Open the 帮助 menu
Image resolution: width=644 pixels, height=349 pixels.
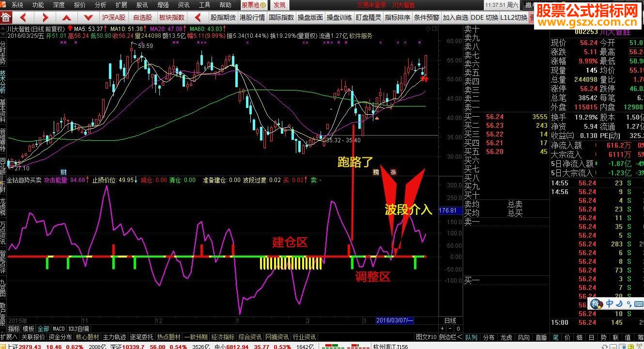[225, 5]
